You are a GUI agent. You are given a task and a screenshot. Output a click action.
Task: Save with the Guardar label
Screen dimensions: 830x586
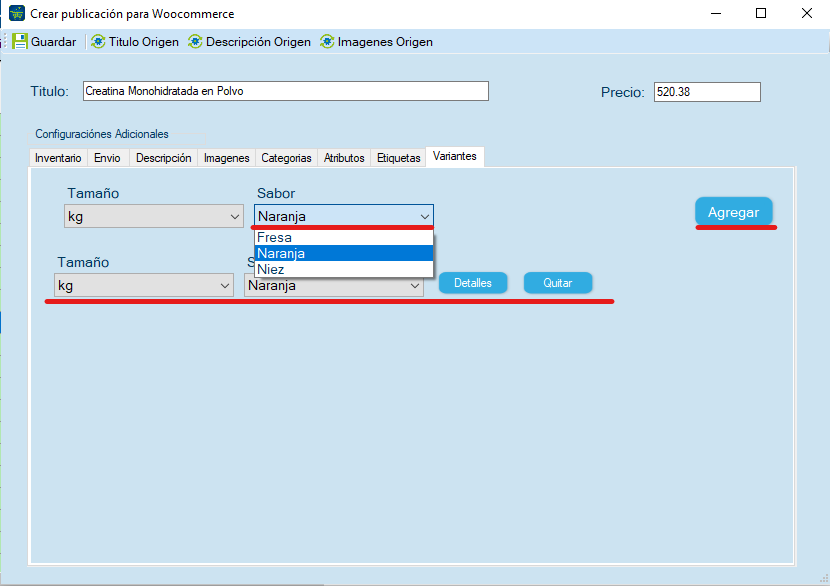[x=53, y=42]
